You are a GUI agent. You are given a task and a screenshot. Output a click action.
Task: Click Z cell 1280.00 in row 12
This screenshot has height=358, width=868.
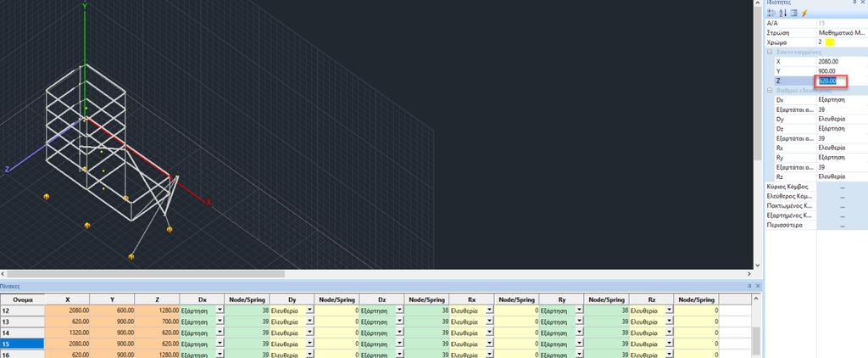pos(157,310)
